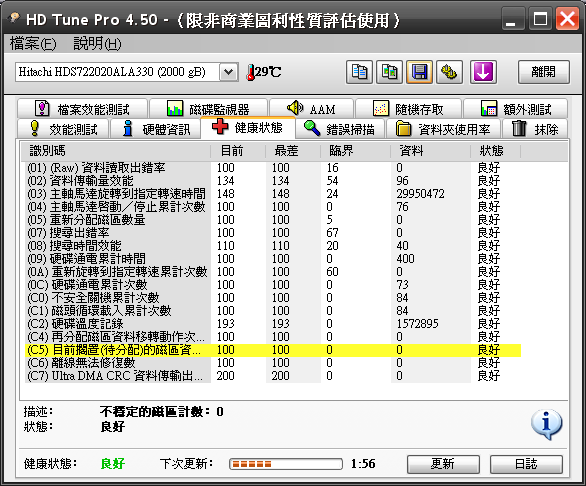This screenshot has height=486, width=586.
Task: Select the (0C) 硬碟通電累計次數 row
Action: point(273,285)
